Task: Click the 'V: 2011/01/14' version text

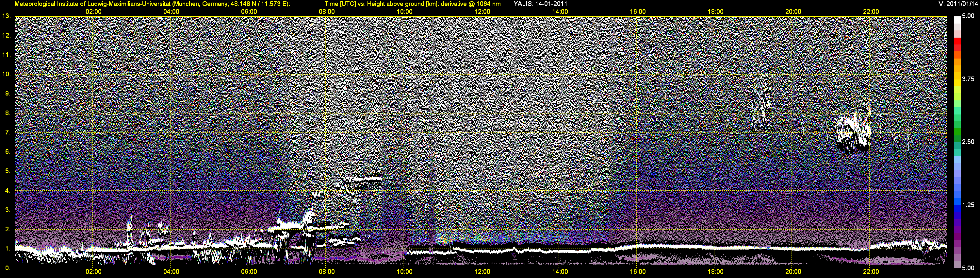Action: tap(957, 4)
